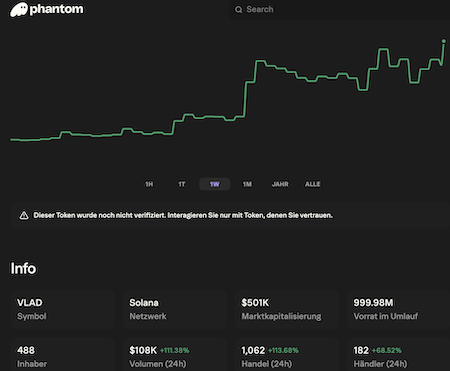The width and height of the screenshot is (450, 371).
Task: Click the 1,062 Handel (24h) card
Action: coord(287,354)
